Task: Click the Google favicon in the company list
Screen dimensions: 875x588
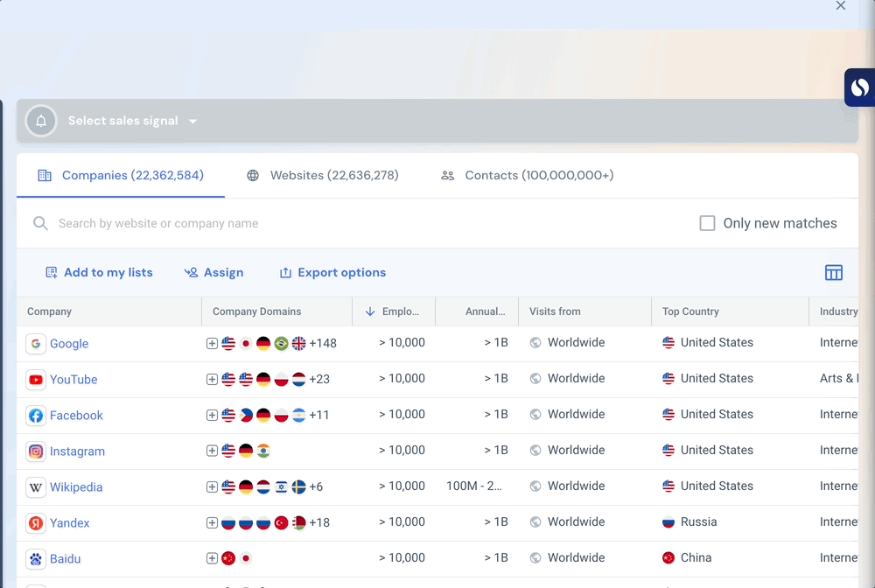Action: [x=35, y=343]
